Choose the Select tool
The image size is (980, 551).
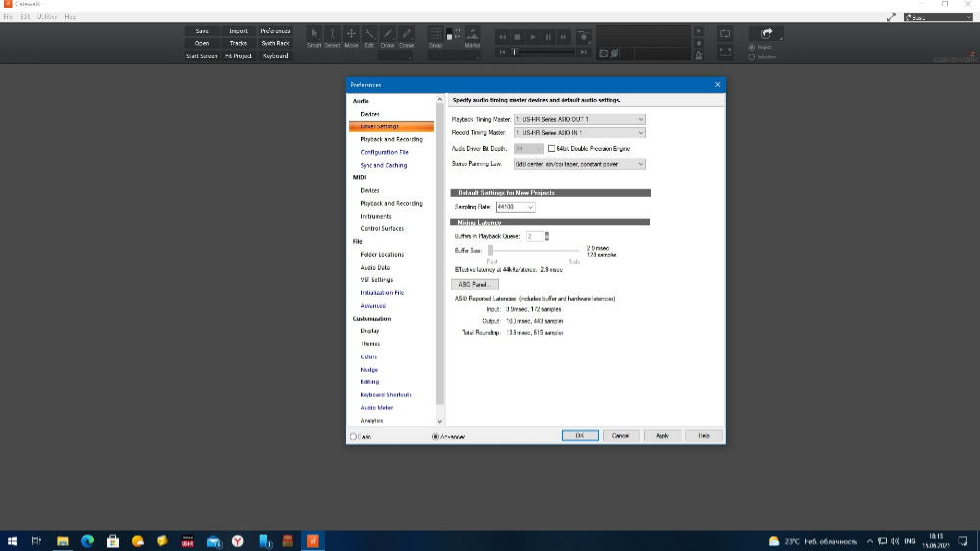click(x=332, y=37)
